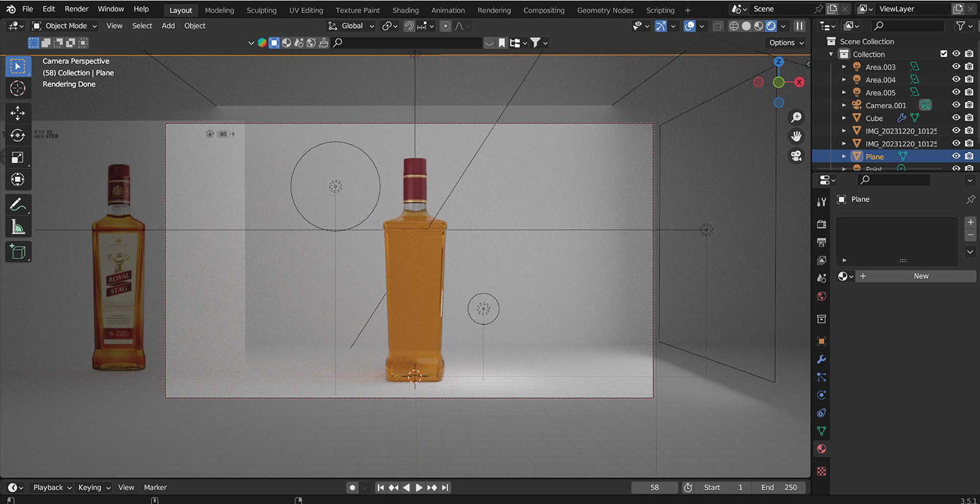Open the viewport Add menu

[168, 26]
